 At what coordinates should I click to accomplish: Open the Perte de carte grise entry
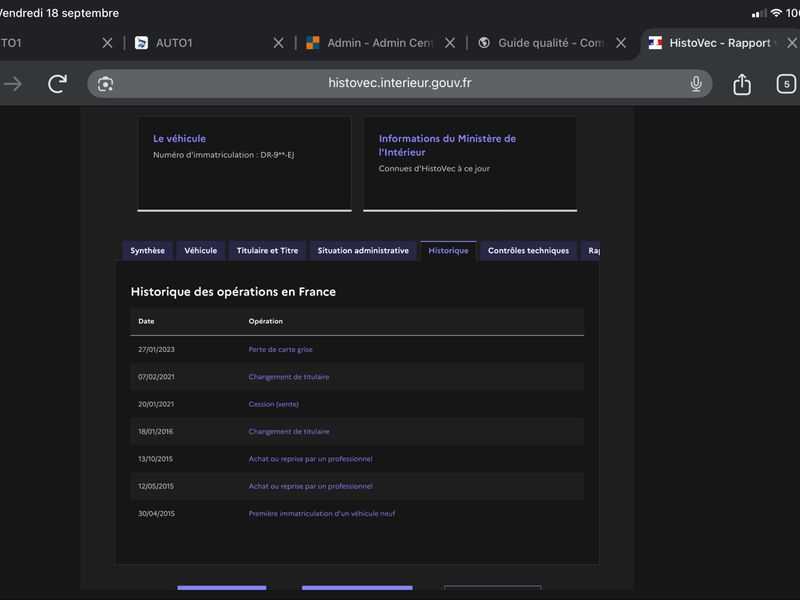280,349
